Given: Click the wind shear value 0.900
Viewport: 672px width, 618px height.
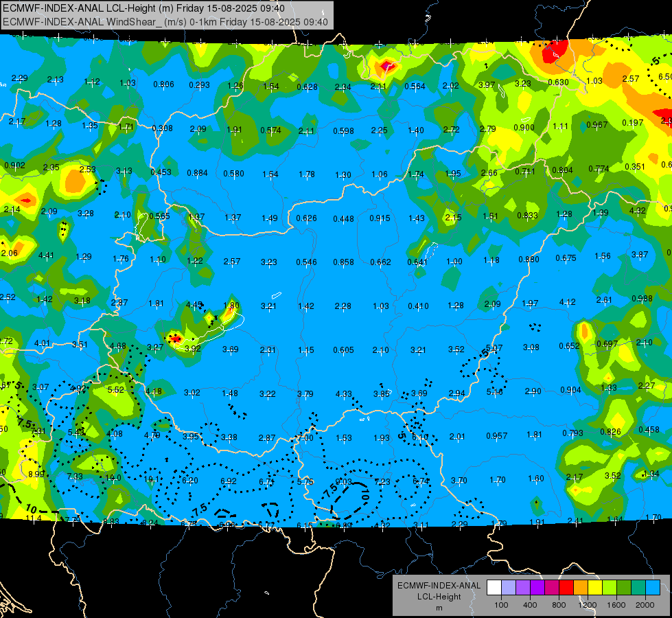Looking at the screenshot, I should [524, 128].
